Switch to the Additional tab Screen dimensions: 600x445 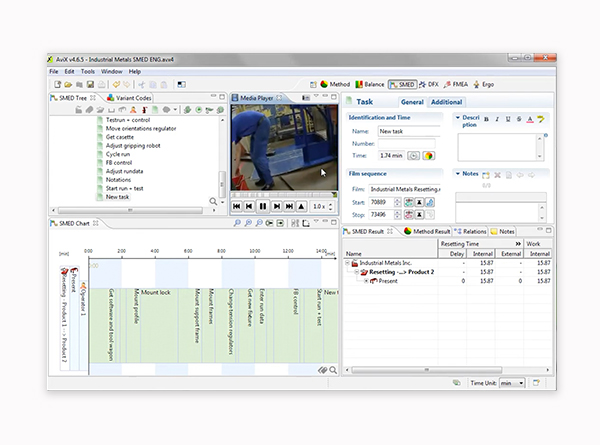pyautogui.click(x=446, y=102)
